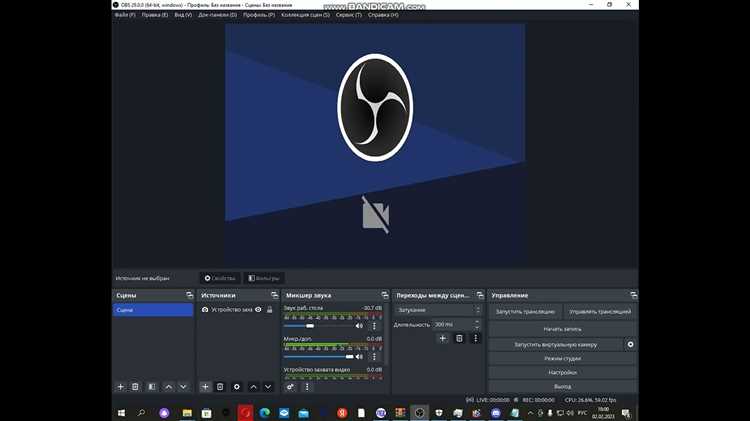Open transition properties three-dot menu

[x=475, y=338]
